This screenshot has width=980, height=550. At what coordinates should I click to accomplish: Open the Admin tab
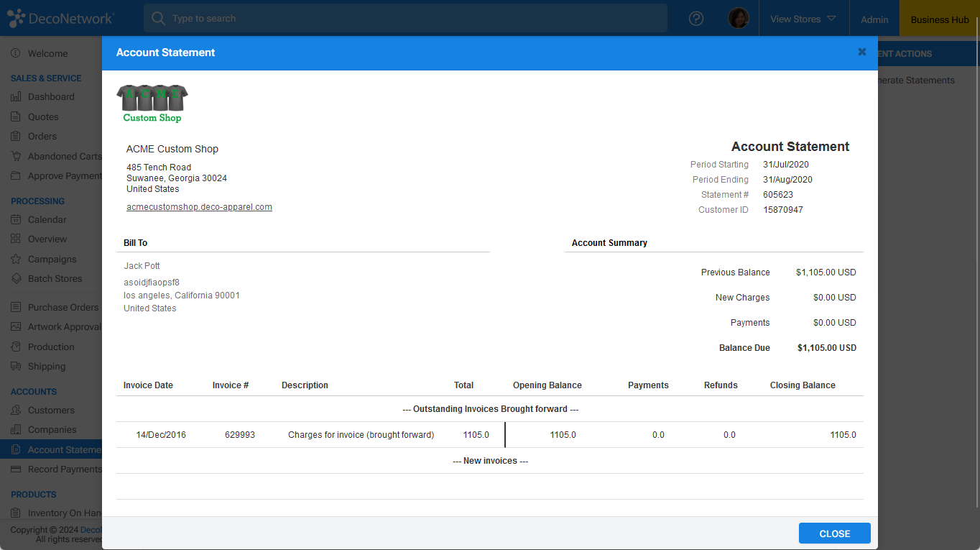(874, 19)
